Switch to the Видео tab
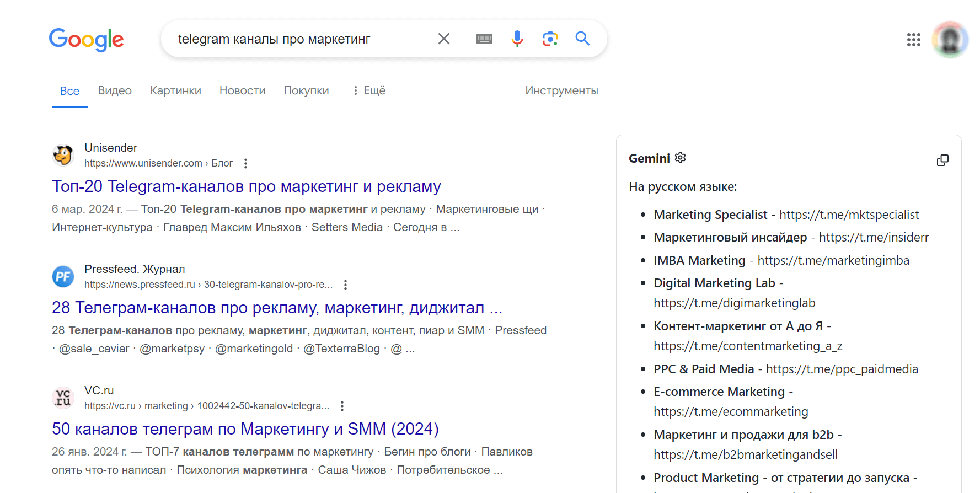Image resolution: width=980 pixels, height=493 pixels. click(x=115, y=90)
